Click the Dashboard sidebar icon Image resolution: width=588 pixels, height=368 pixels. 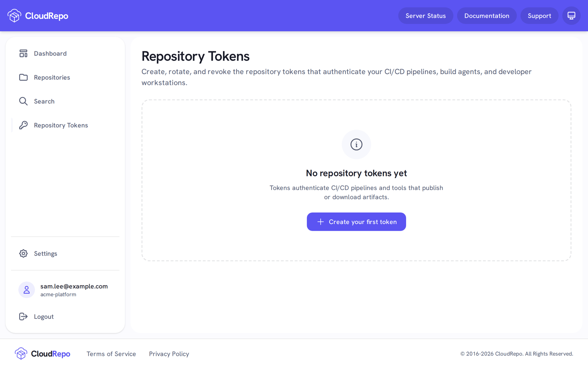coord(24,53)
